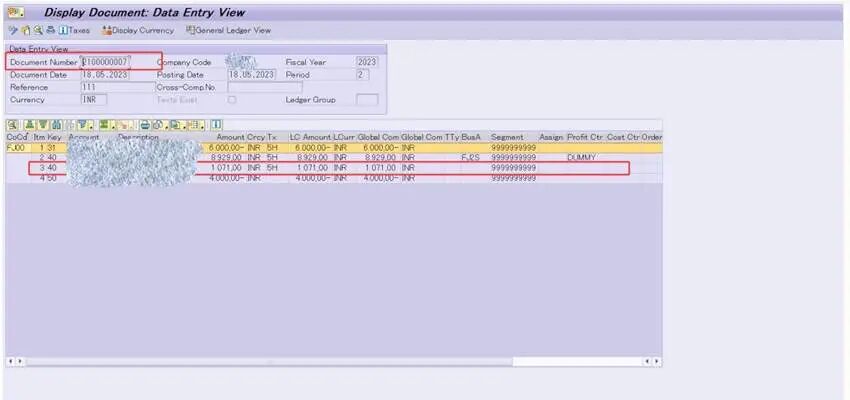Click the Itm column header
The width and height of the screenshot is (850, 400).
coord(39,138)
